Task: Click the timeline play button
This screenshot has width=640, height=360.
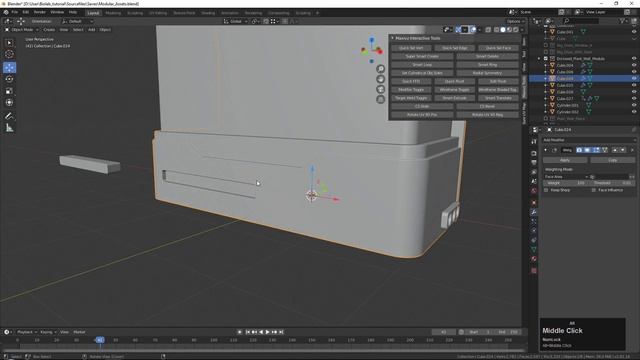Action: (x=267, y=332)
